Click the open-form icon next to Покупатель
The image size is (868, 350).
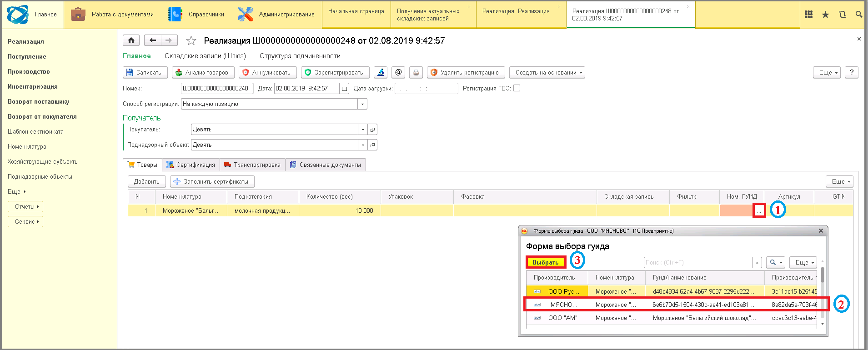(372, 130)
